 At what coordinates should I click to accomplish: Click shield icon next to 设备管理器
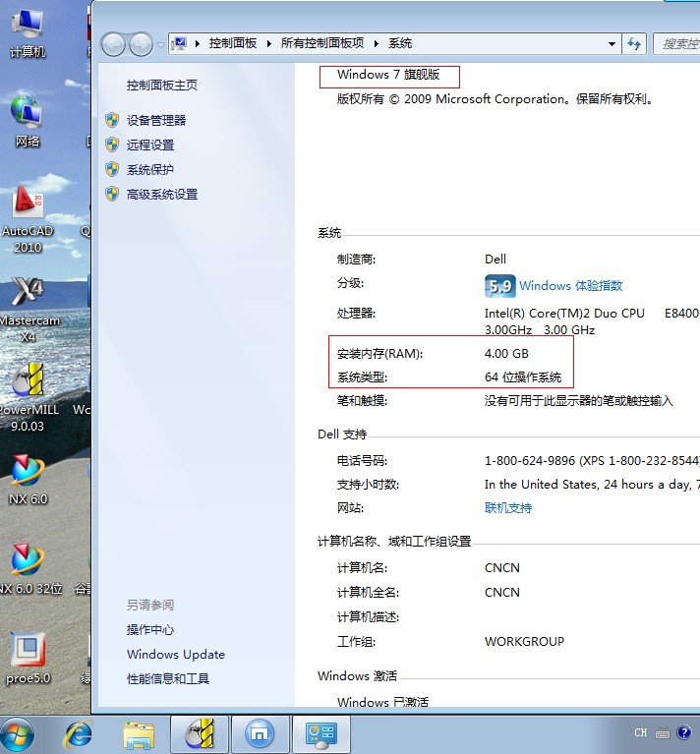(112, 120)
